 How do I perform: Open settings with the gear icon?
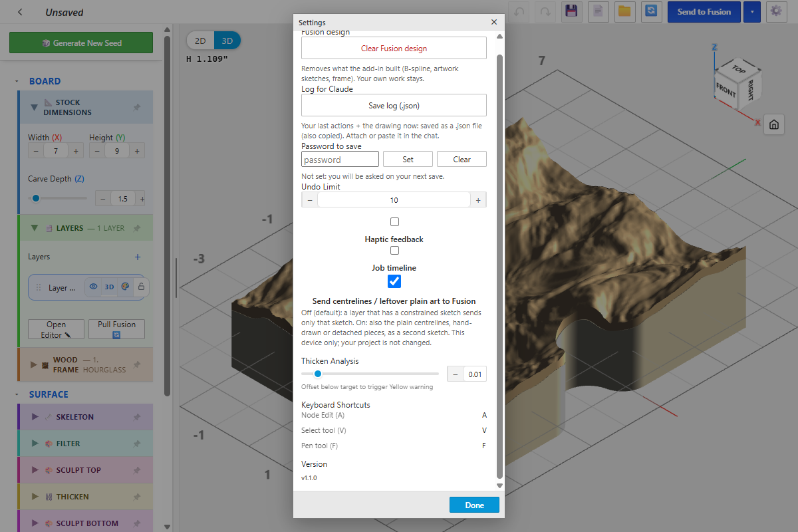click(x=776, y=11)
